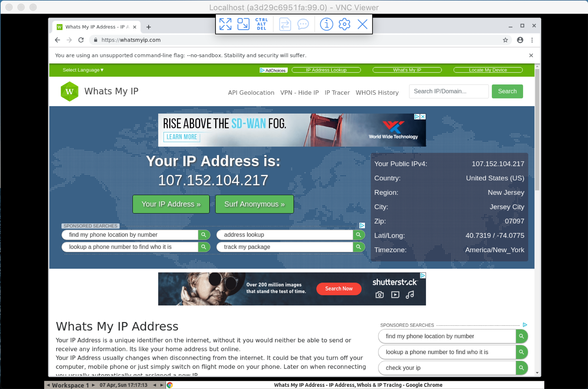Open API Geolocation menu item
The width and height of the screenshot is (588, 389).
(251, 93)
